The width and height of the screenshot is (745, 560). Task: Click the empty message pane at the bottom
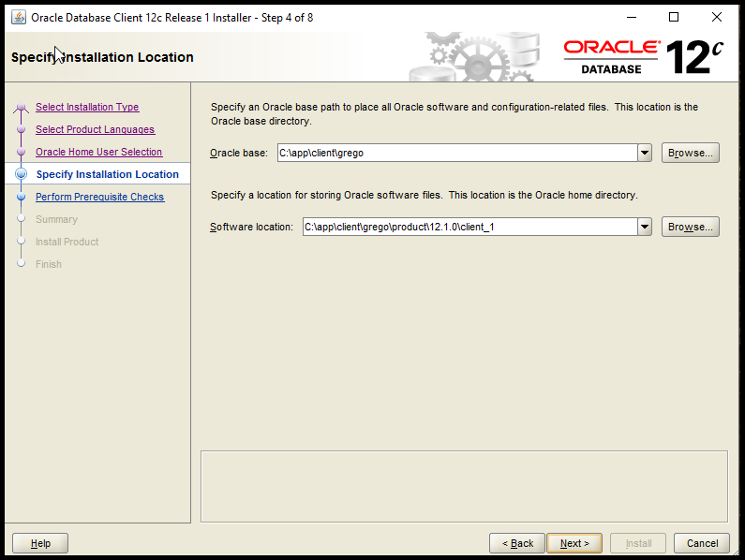pyautogui.click(x=464, y=486)
